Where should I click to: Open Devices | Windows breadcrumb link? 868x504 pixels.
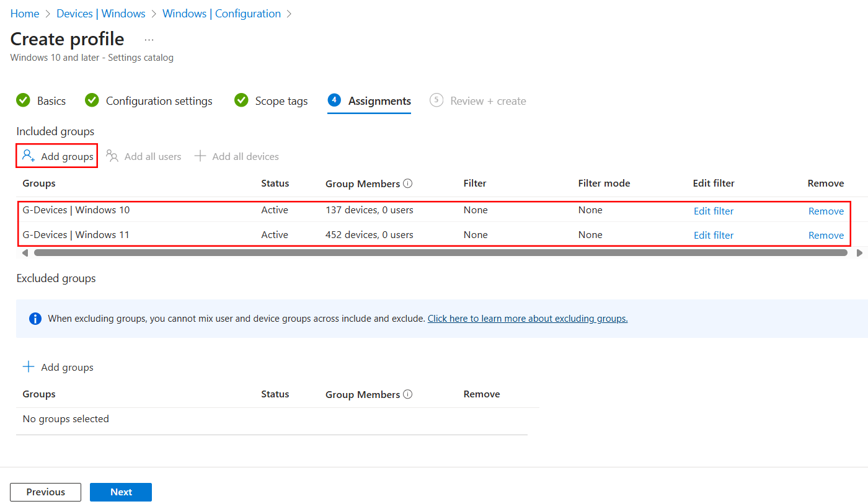[x=101, y=14]
